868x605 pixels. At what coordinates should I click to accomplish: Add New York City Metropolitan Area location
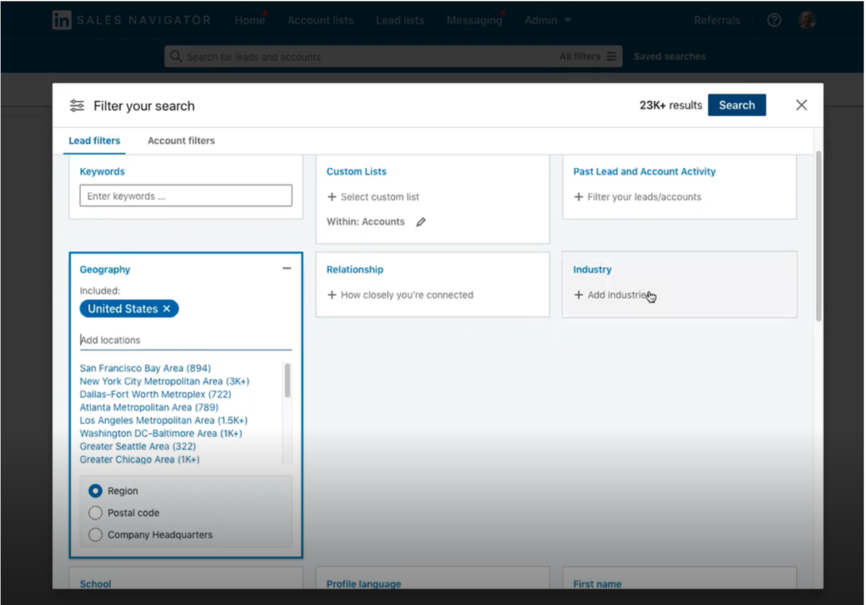[164, 381]
